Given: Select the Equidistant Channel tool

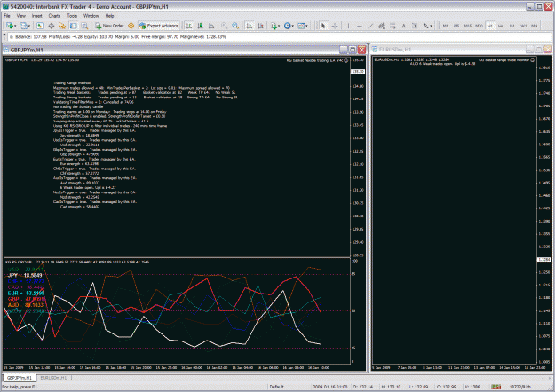Looking at the screenshot, I should click(x=381, y=26).
